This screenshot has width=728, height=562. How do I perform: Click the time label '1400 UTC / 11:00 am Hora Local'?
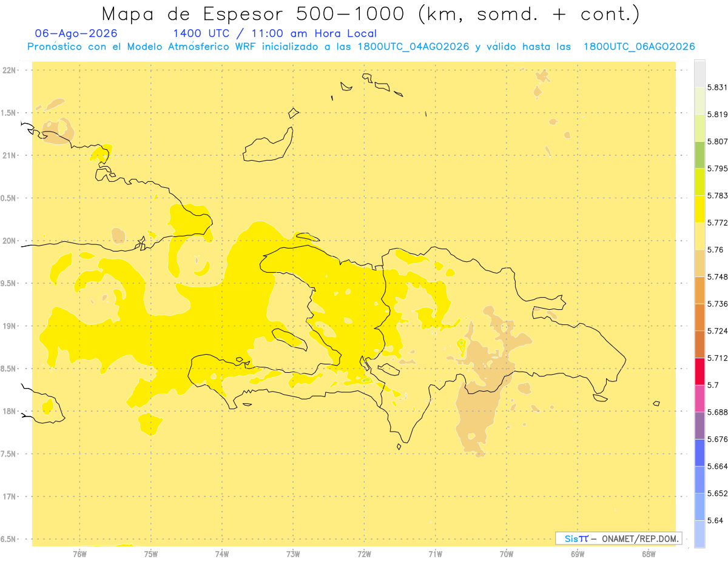pyautogui.click(x=275, y=33)
